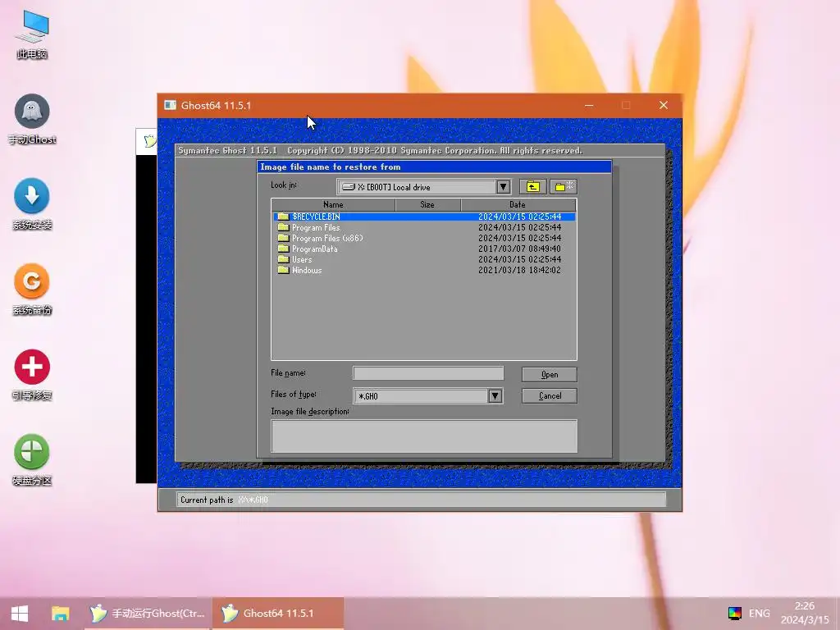
Task: Select the Users folder icon
Action: pos(283,259)
